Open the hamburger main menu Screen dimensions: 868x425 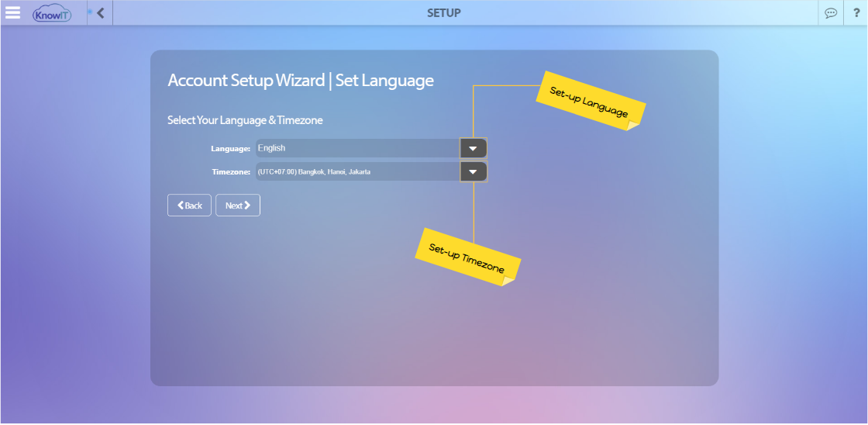pyautogui.click(x=13, y=12)
